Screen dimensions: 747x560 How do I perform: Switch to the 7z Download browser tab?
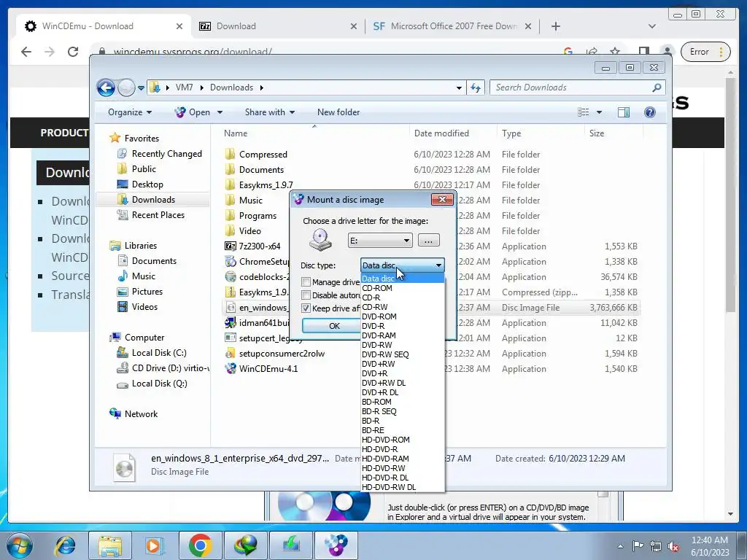pos(276,26)
